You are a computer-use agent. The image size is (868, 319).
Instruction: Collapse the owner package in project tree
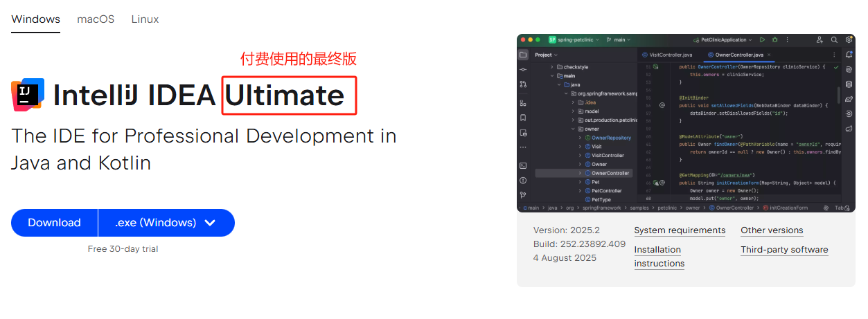point(572,129)
